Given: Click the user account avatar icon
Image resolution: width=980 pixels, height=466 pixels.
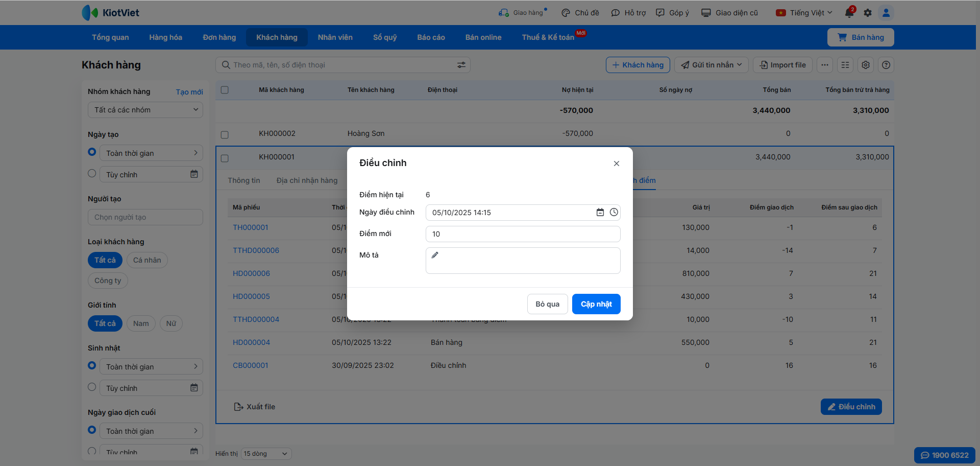Looking at the screenshot, I should tap(886, 13).
